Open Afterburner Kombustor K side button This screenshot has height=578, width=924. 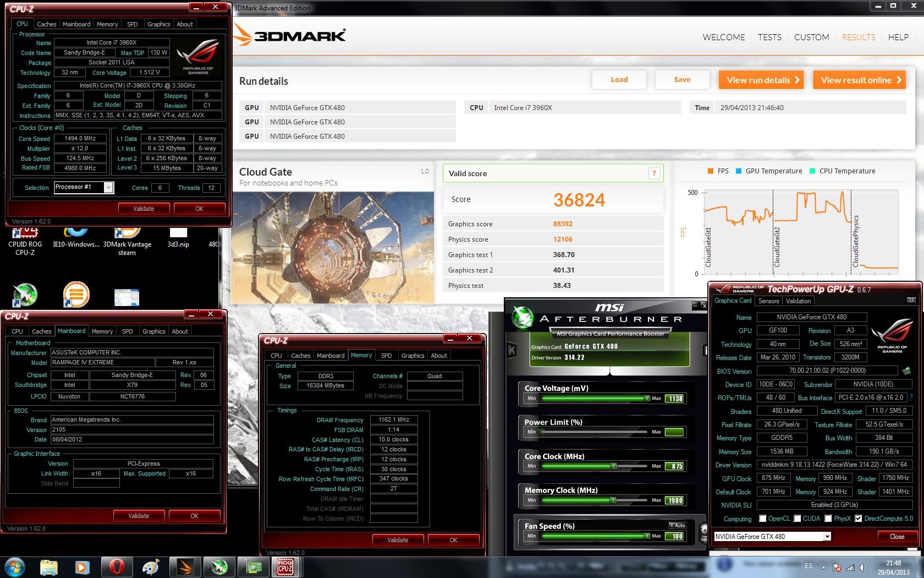point(512,350)
